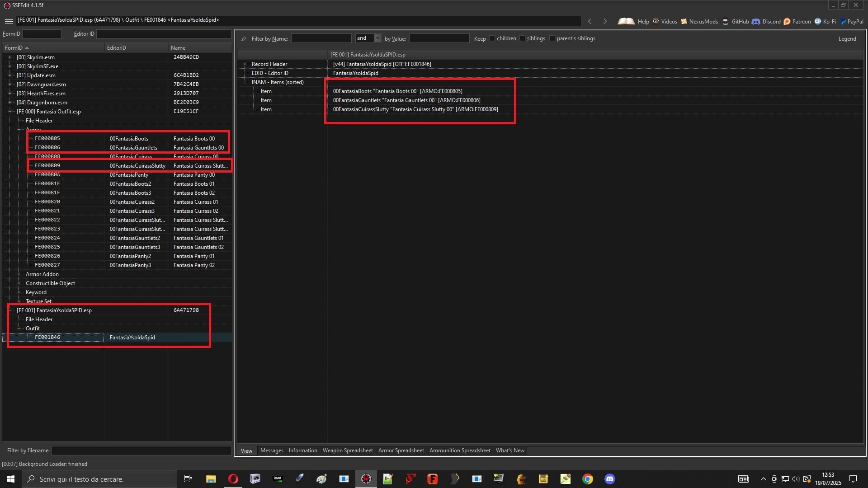
Task: Navigate back with the left arrow
Action: click(x=590, y=21)
